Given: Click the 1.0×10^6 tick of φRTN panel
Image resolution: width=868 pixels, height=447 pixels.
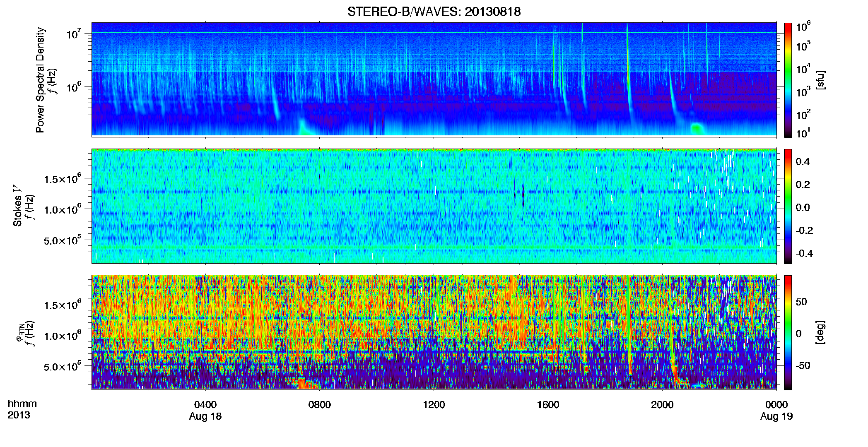Looking at the screenshot, I should [63, 336].
